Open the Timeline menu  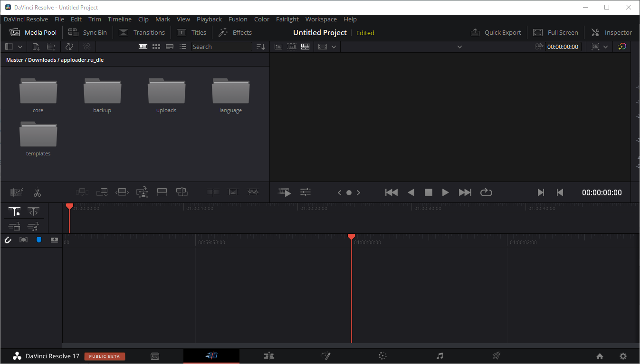click(x=120, y=19)
